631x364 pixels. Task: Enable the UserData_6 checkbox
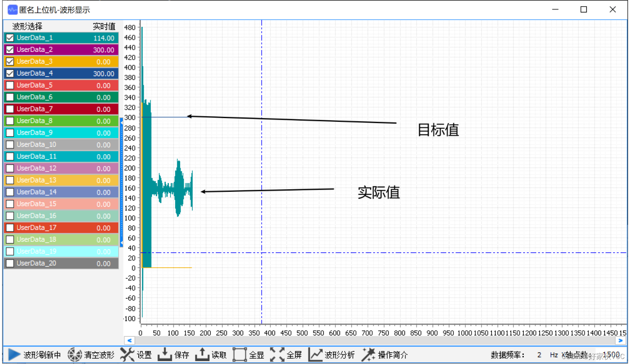pyautogui.click(x=10, y=97)
